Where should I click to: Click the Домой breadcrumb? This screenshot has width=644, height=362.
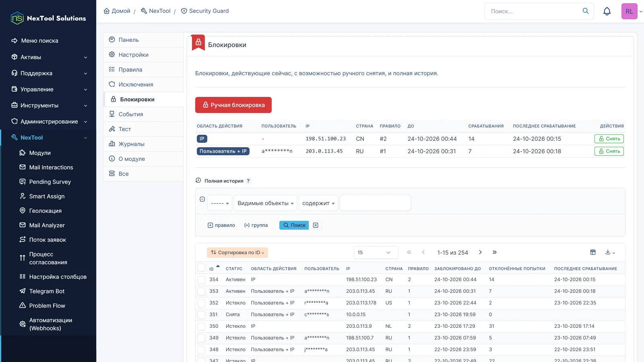coord(117,11)
